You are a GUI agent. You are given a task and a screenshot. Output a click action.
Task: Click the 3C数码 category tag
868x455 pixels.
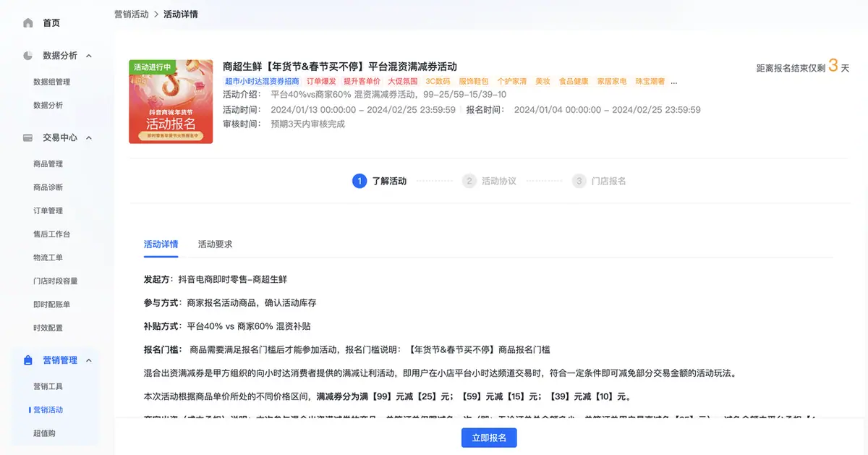click(438, 82)
